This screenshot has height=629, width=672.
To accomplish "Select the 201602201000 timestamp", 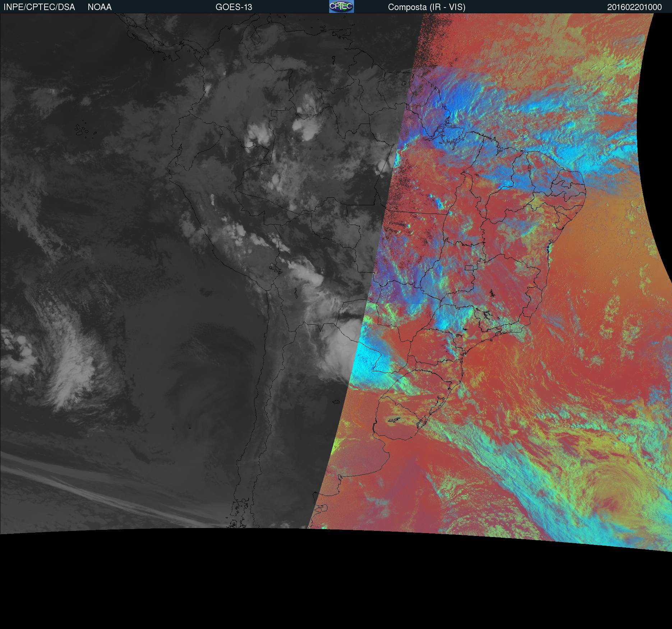I will (634, 7).
